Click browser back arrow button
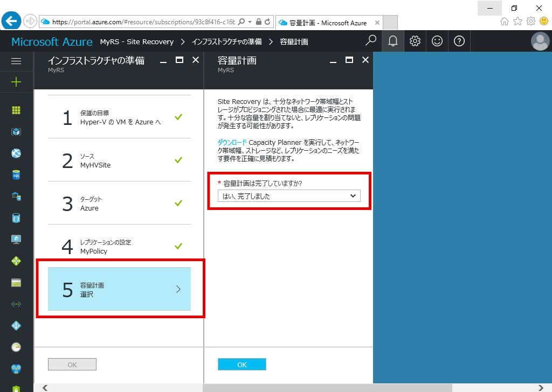552x392 pixels. point(11,21)
